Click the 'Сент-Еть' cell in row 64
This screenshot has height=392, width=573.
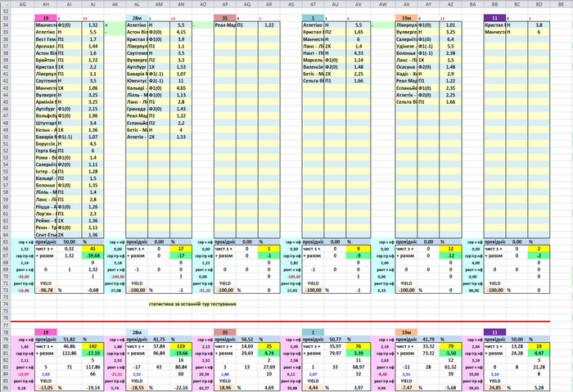[x=46, y=235]
